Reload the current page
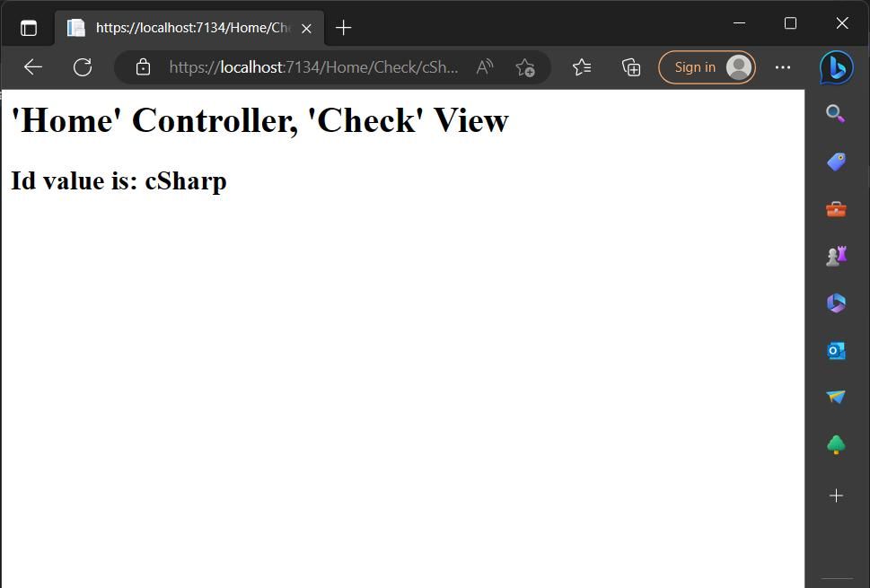Image resolution: width=870 pixels, height=588 pixels. pos(82,66)
